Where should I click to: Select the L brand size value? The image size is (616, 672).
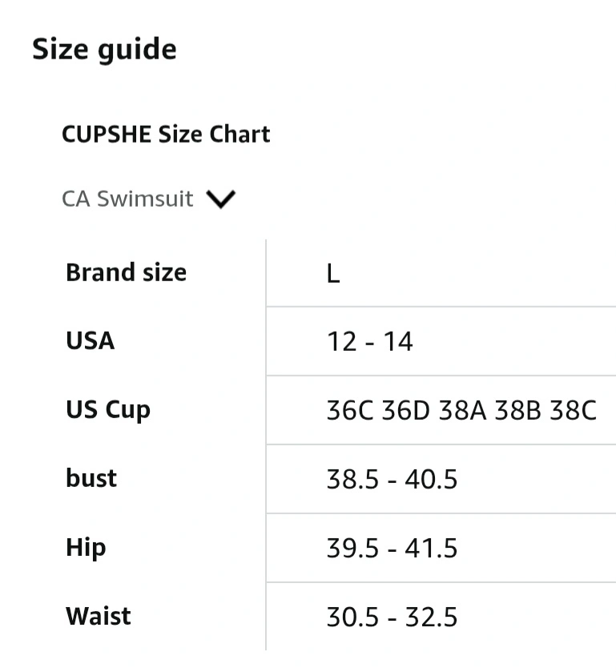pyautogui.click(x=333, y=274)
